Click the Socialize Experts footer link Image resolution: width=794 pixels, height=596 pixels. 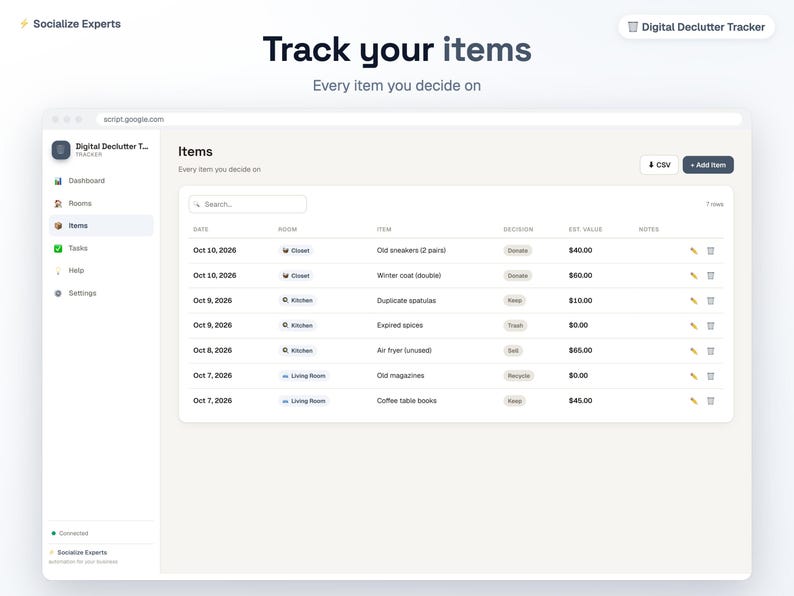pyautogui.click(x=82, y=552)
